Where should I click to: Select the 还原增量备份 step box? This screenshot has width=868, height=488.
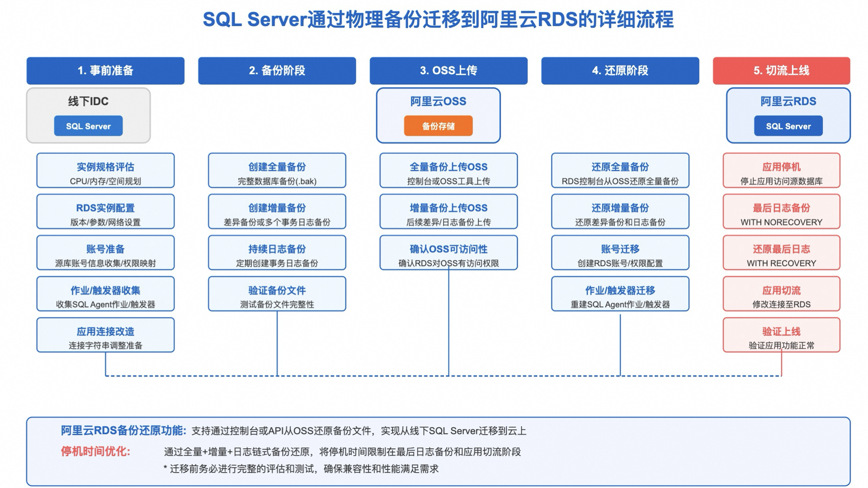pos(620,211)
